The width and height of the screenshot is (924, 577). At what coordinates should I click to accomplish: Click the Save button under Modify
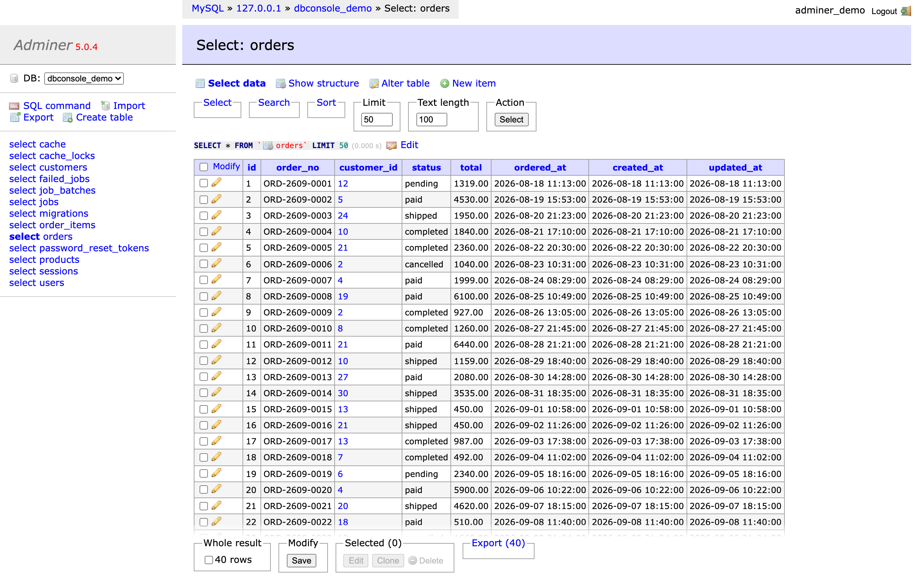[x=301, y=560]
